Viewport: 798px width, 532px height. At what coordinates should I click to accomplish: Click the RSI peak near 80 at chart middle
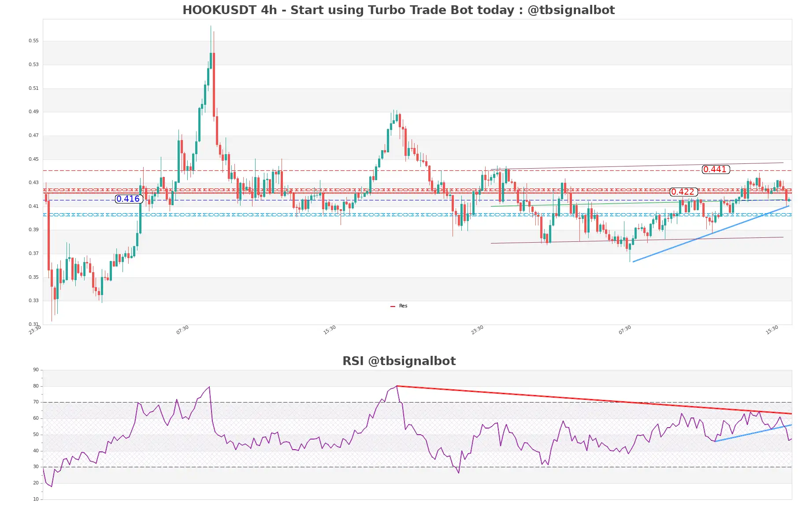(x=397, y=386)
